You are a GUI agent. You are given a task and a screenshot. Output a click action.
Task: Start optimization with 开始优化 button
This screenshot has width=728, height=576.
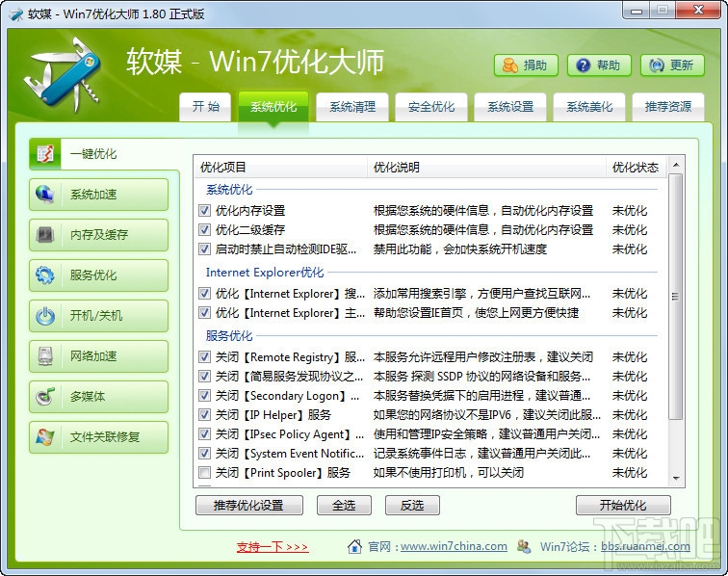click(623, 506)
